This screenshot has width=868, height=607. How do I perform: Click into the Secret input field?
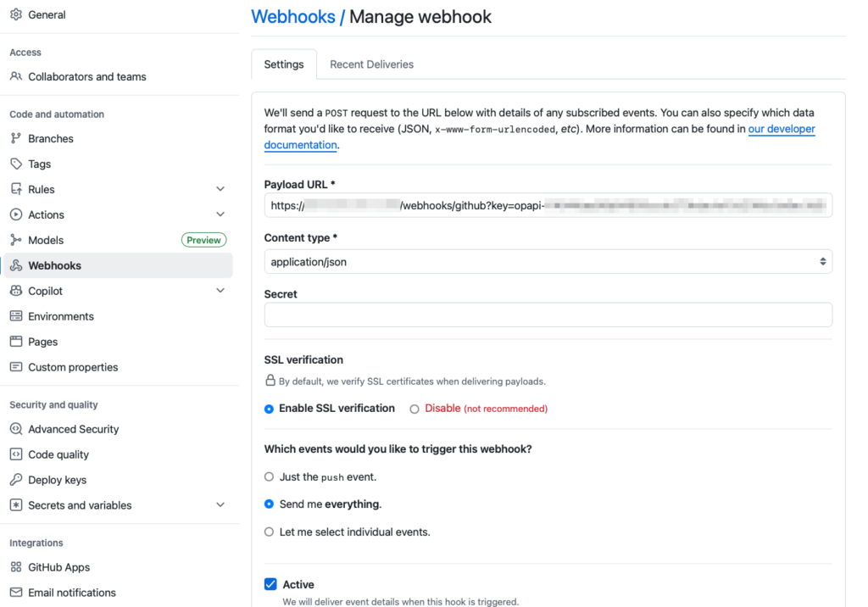(x=548, y=315)
